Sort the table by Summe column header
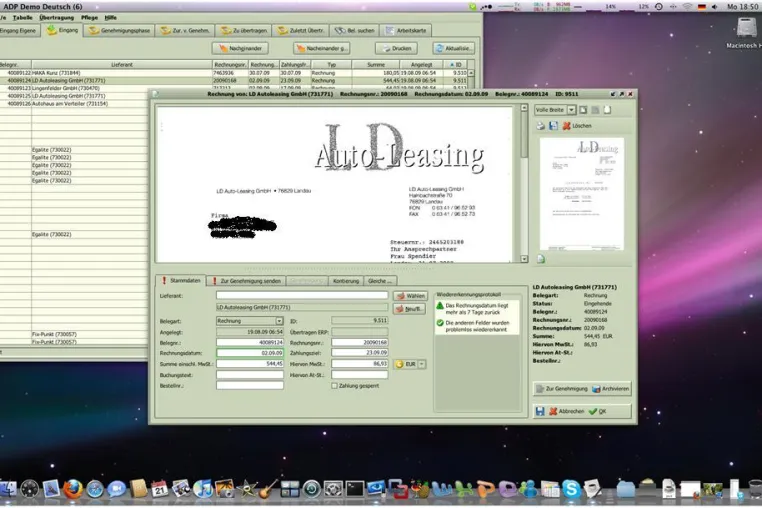 click(x=376, y=65)
